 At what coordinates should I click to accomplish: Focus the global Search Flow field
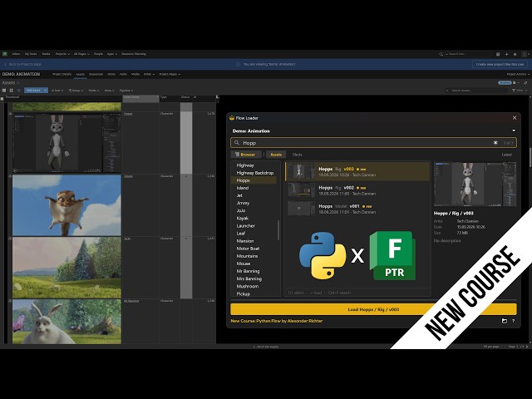coord(468,54)
